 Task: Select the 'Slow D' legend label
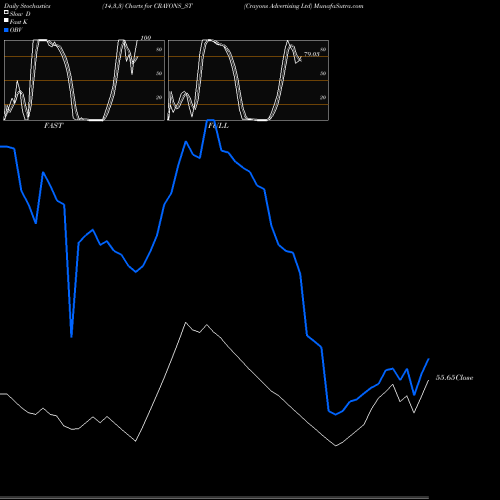pyautogui.click(x=20, y=14)
